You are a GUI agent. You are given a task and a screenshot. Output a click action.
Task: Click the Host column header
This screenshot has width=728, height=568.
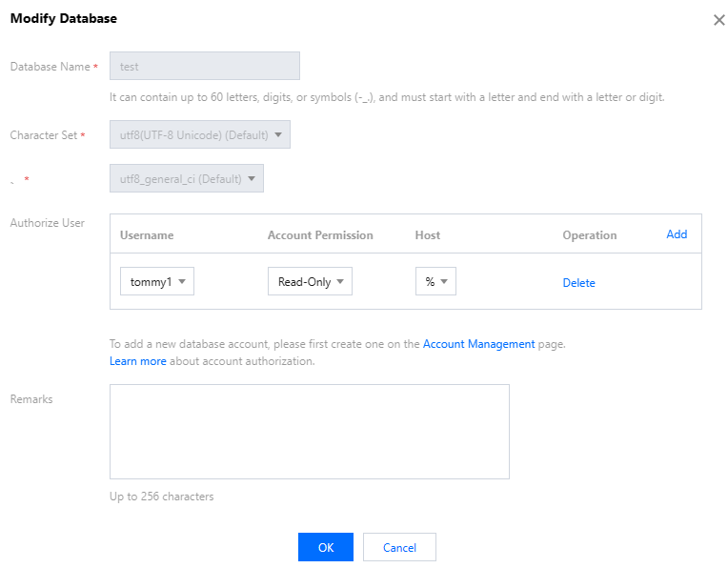(x=428, y=235)
